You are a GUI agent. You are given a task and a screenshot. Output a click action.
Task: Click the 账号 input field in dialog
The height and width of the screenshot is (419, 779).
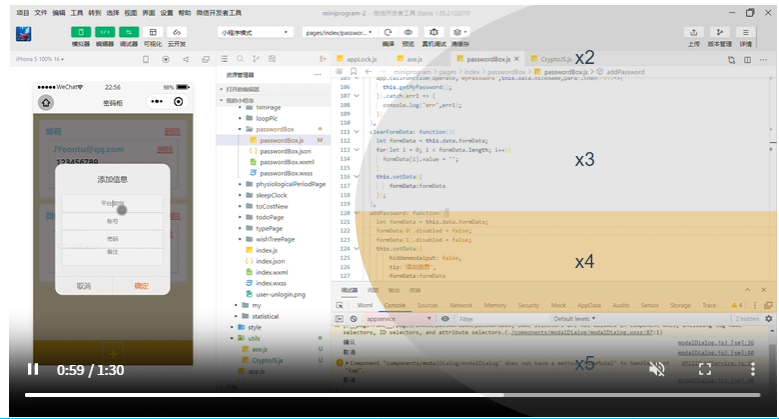pos(112,221)
